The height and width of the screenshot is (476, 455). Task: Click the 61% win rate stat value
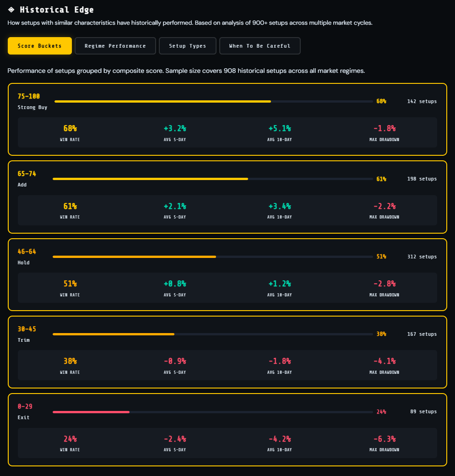tap(70, 206)
